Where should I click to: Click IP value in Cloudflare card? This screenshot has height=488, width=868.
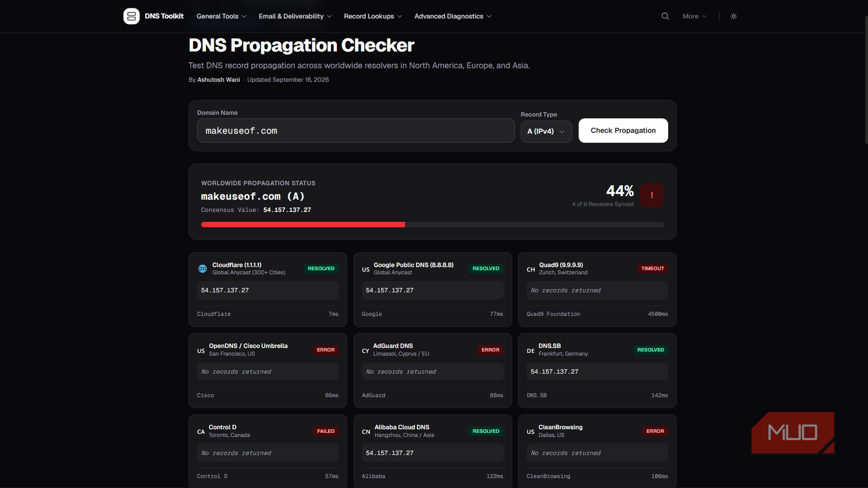pyautogui.click(x=225, y=290)
